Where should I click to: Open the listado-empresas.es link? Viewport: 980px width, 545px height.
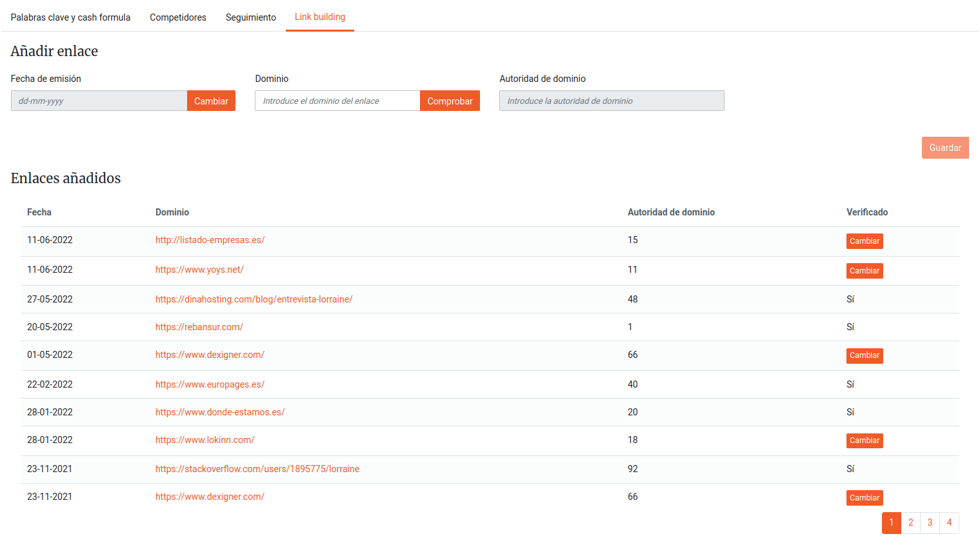(x=210, y=240)
